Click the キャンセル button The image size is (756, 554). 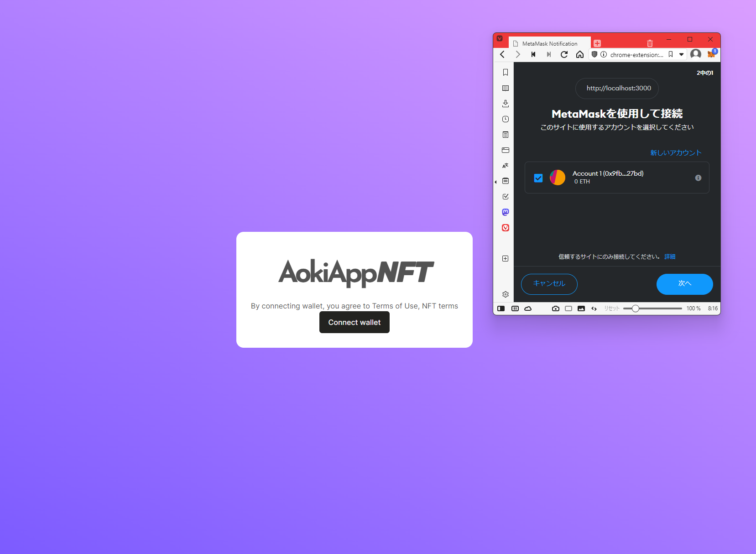(x=549, y=284)
